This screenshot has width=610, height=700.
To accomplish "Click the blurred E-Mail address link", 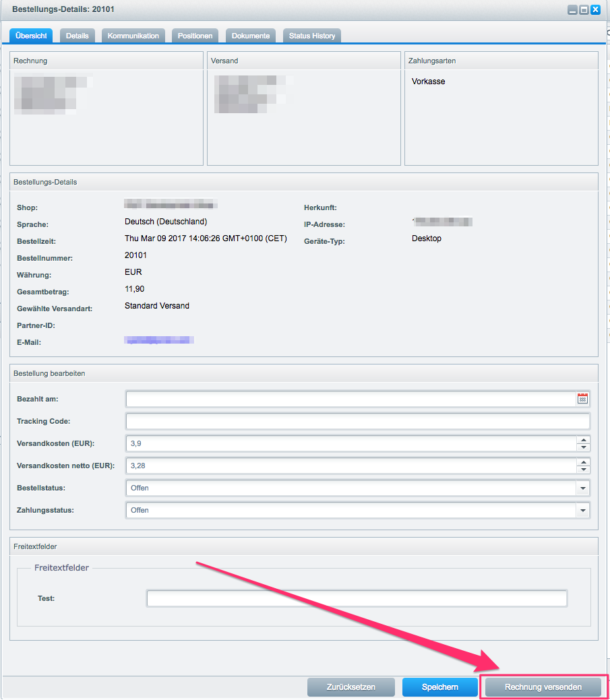I will pyautogui.click(x=159, y=340).
